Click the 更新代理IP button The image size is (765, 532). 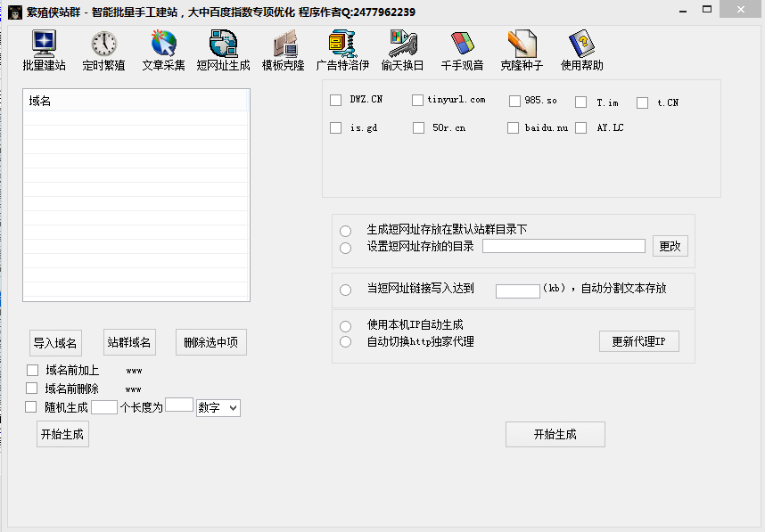tap(638, 341)
